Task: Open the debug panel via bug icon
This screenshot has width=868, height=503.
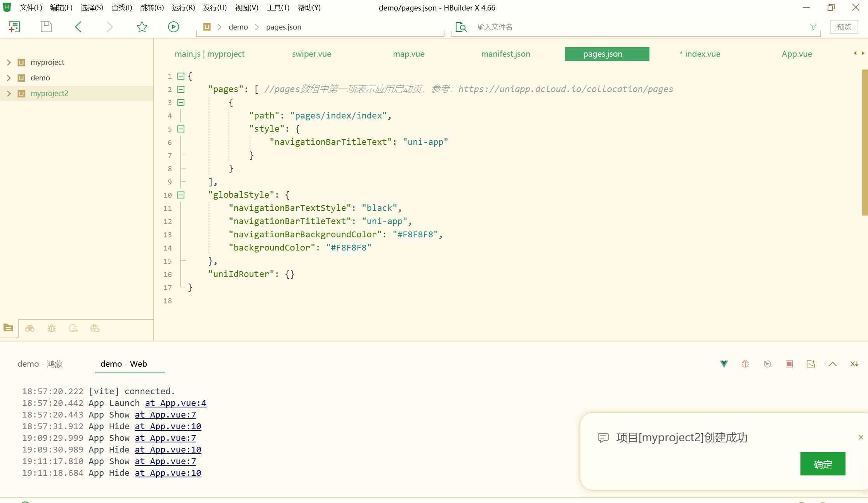Action: pyautogui.click(x=52, y=328)
